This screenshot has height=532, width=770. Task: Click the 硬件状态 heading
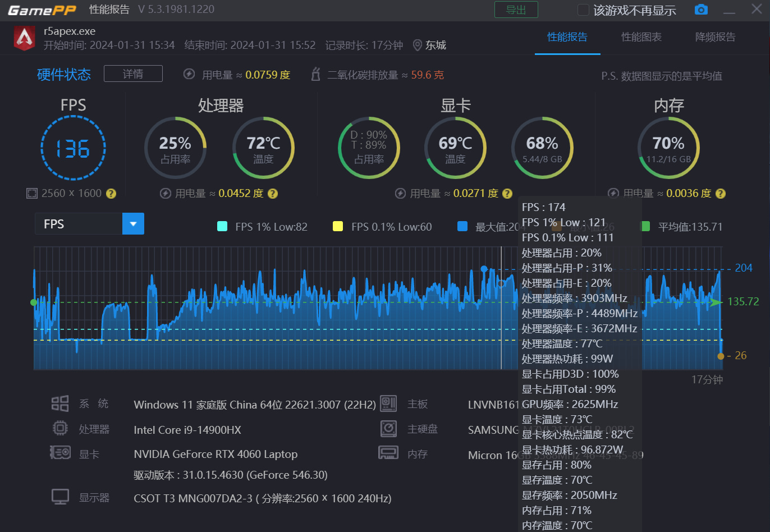point(64,75)
